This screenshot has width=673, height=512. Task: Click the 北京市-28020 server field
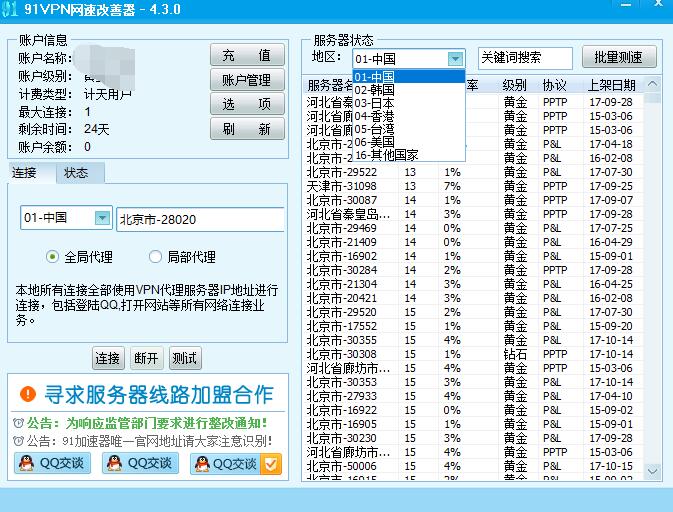click(x=200, y=219)
